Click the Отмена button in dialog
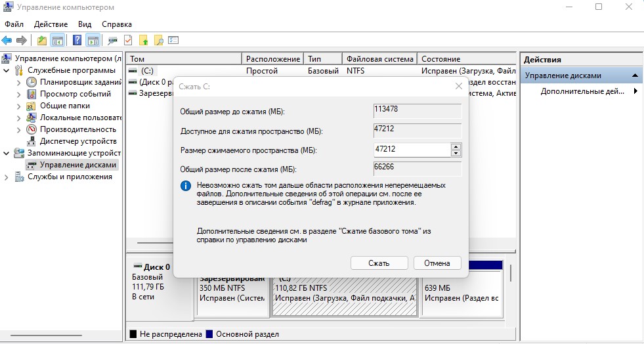Screen dimensions: 644x344 point(437,263)
